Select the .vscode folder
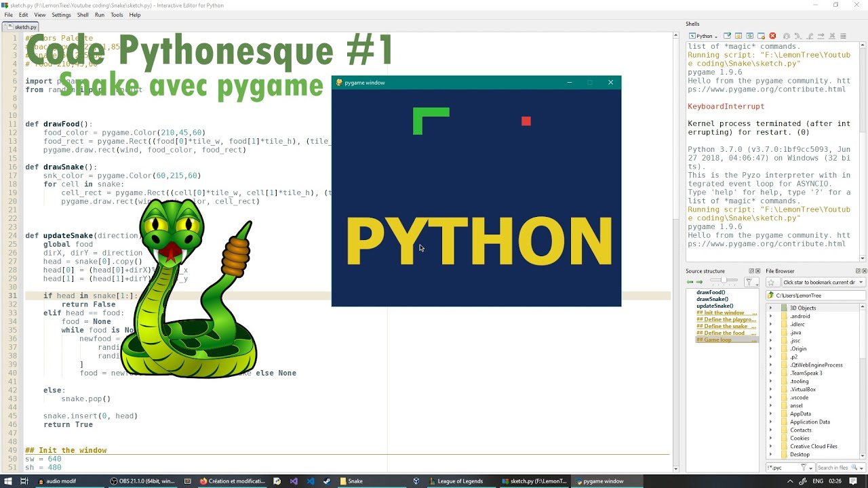 (x=799, y=397)
